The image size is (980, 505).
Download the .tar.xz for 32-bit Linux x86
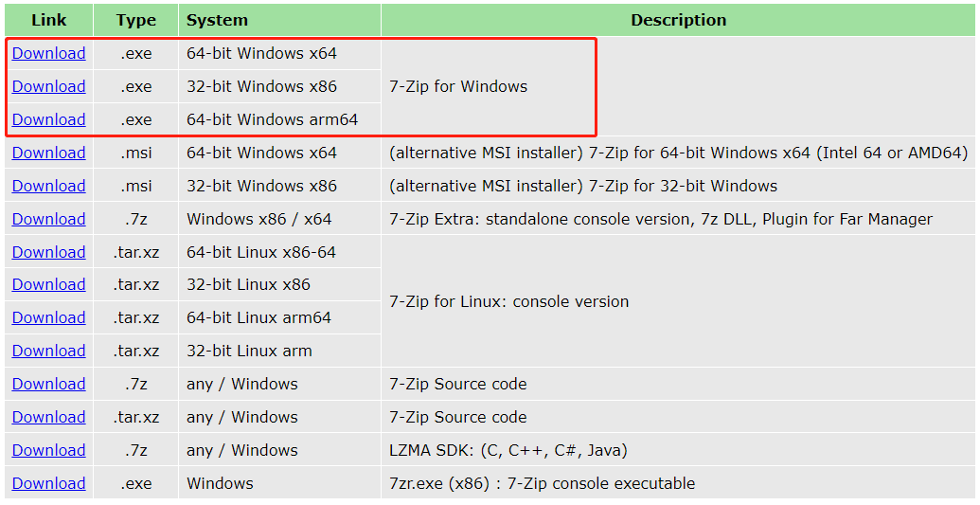click(x=48, y=285)
